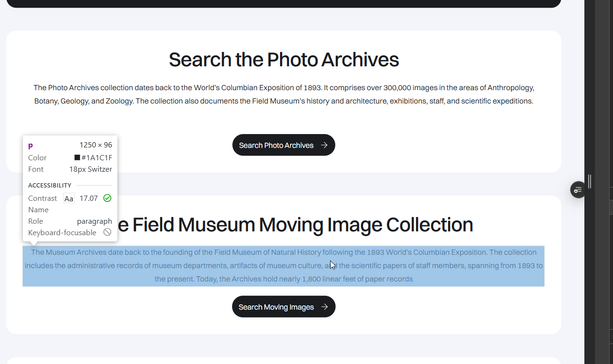Viewport: 613px width, 364px height.
Task: Open the Search Photo Archives button
Action: [284, 145]
